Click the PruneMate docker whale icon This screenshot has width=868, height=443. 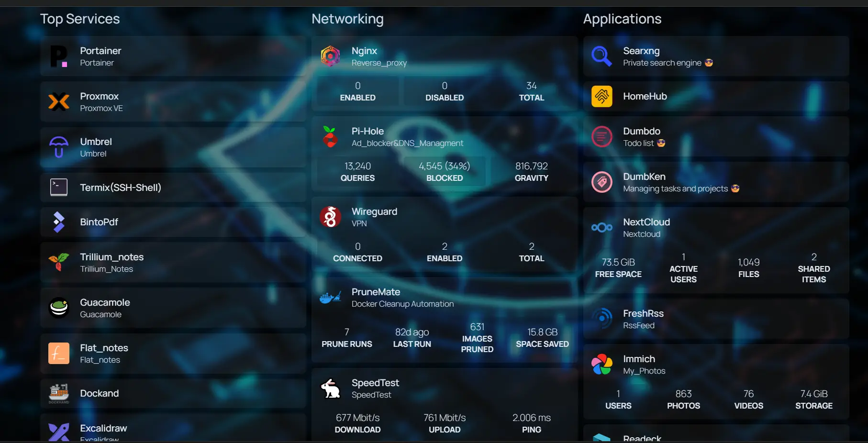[x=330, y=298]
